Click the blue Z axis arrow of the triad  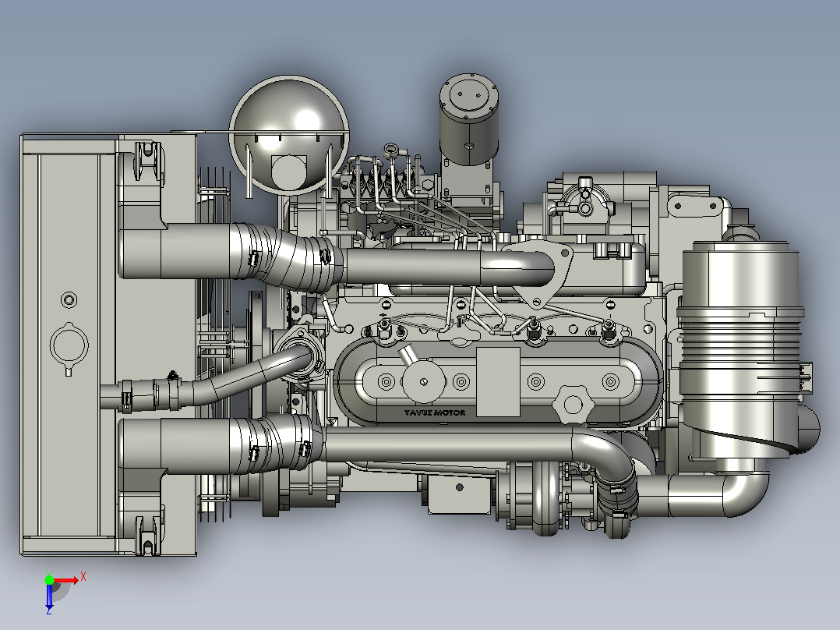49,596
